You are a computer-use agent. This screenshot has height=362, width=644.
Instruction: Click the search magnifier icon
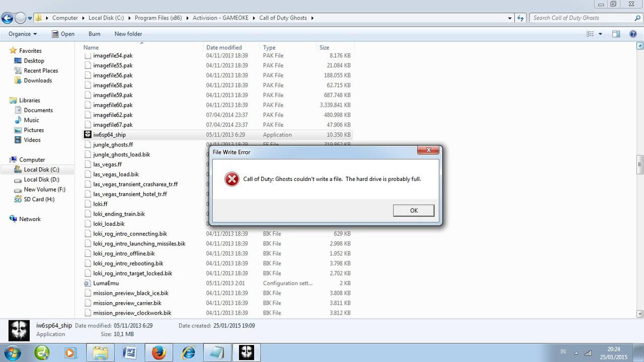(x=637, y=18)
